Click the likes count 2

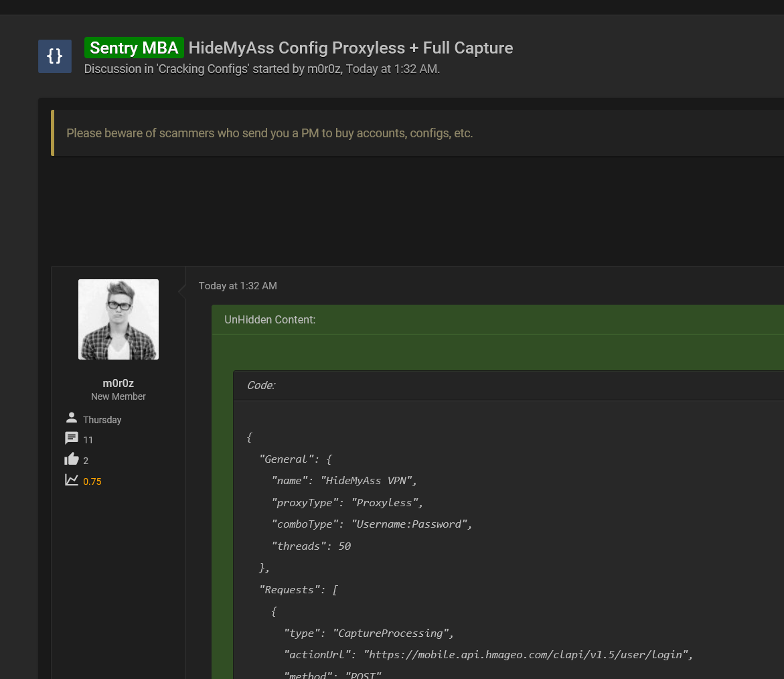86,461
